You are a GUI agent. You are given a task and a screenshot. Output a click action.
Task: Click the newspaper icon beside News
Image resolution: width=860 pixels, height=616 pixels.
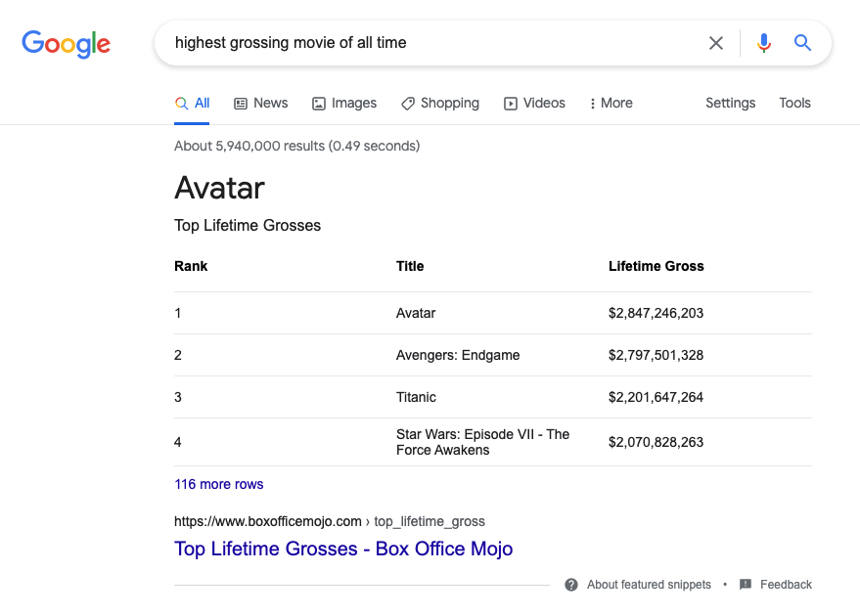coord(240,103)
